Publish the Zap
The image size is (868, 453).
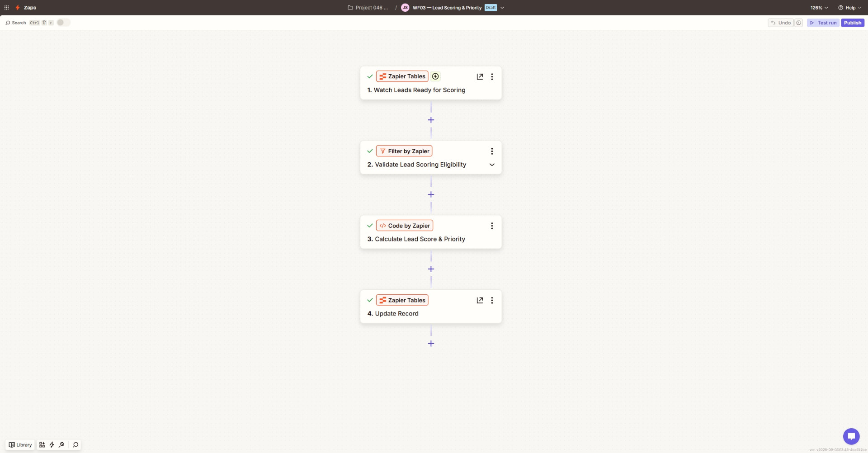[853, 23]
